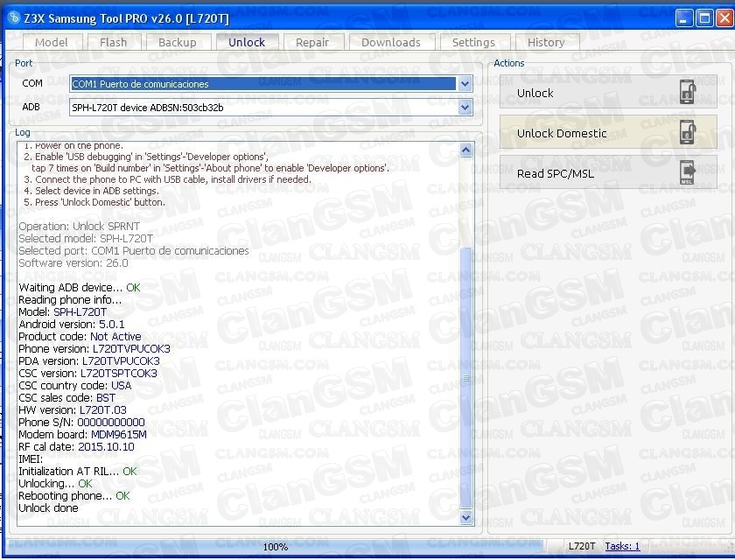This screenshot has height=560, width=735.
Task: Maximize the Z3X Samsung Tool window
Action: tap(704, 17)
